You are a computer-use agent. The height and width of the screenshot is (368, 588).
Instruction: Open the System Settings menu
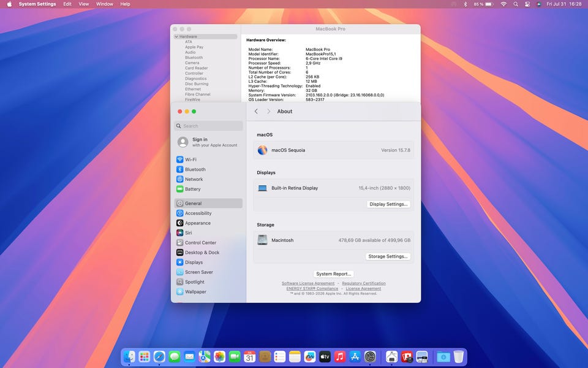(37, 4)
